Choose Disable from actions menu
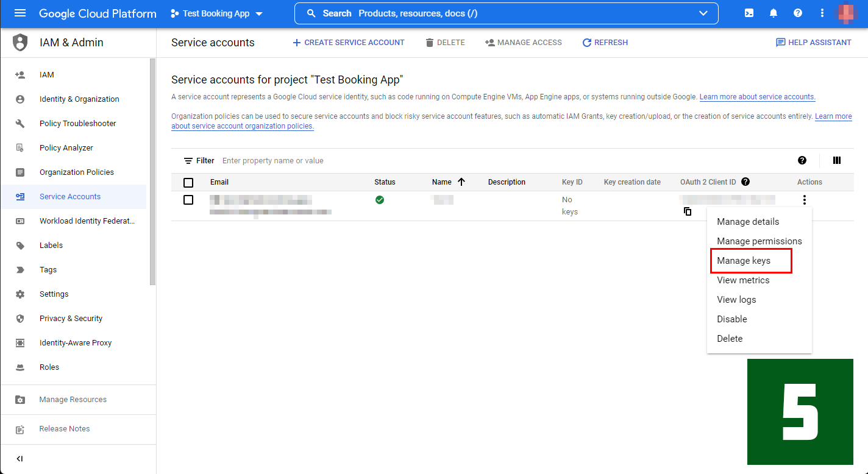This screenshot has height=474, width=868. [x=759, y=319]
